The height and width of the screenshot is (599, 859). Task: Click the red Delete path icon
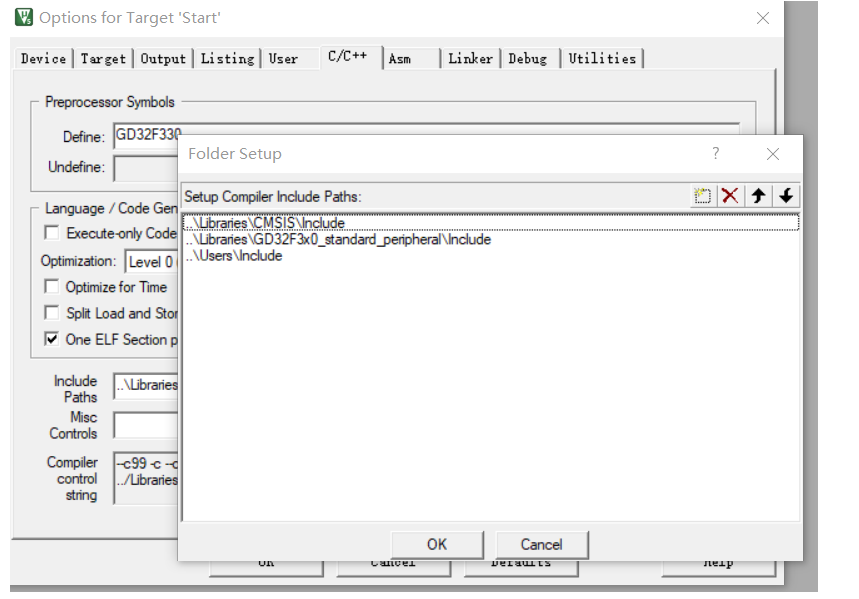coord(730,196)
